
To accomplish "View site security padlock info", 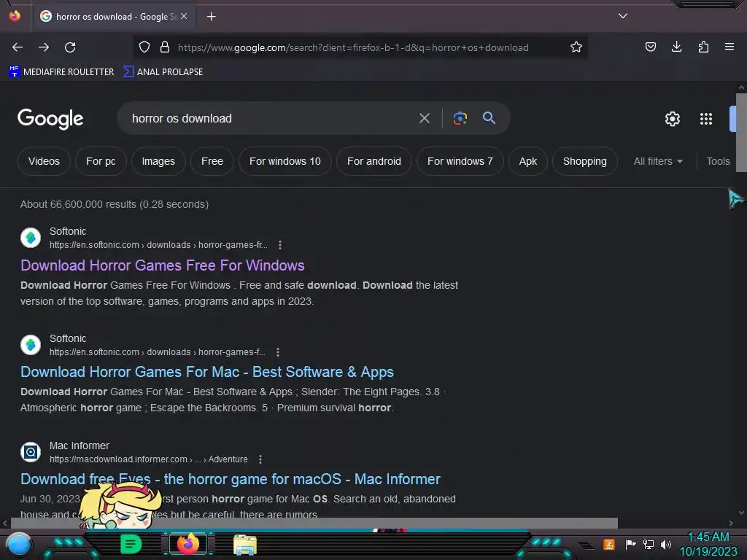I will click(165, 47).
